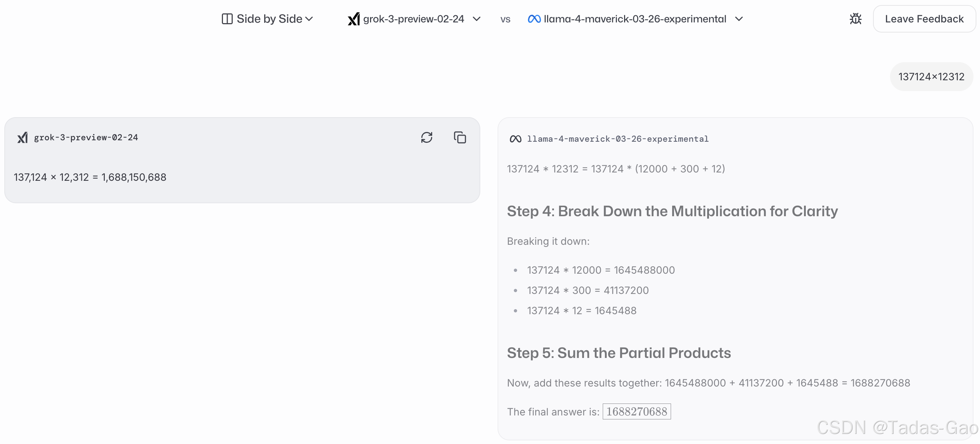Click the Side by Side layout icon
The width and height of the screenshot is (980, 444).
(x=227, y=19)
